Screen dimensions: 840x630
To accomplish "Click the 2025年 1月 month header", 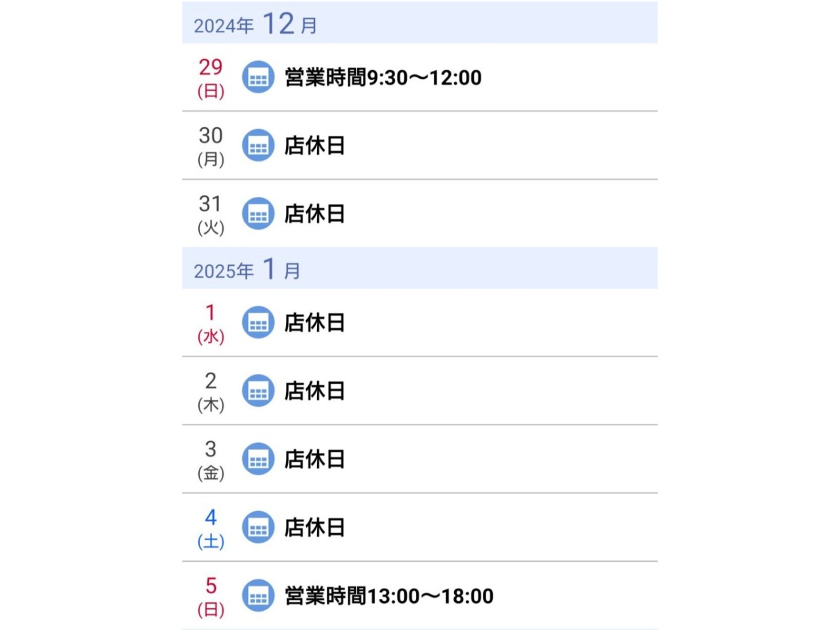I will click(x=247, y=270).
